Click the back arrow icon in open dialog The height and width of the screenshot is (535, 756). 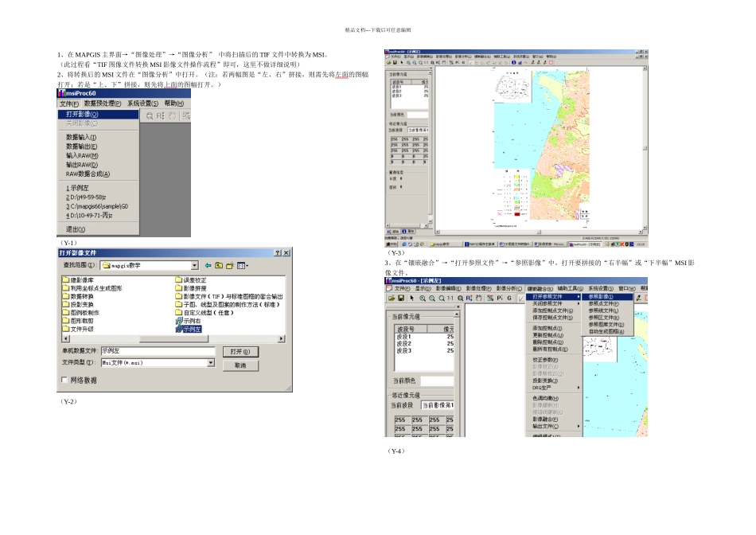pyautogui.click(x=208, y=265)
